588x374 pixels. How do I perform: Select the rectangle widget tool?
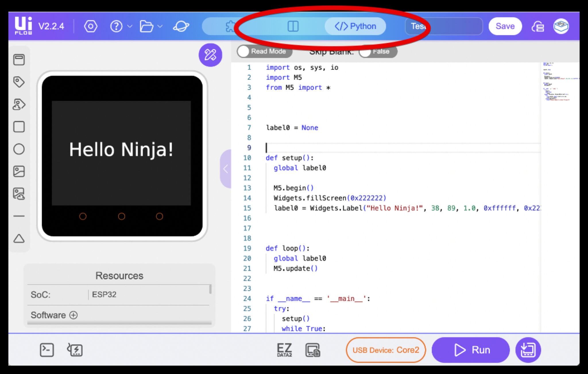tap(19, 126)
